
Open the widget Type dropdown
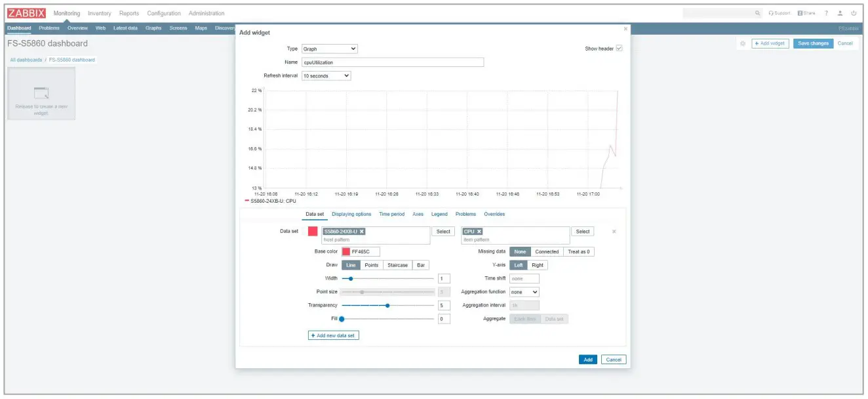coord(330,49)
